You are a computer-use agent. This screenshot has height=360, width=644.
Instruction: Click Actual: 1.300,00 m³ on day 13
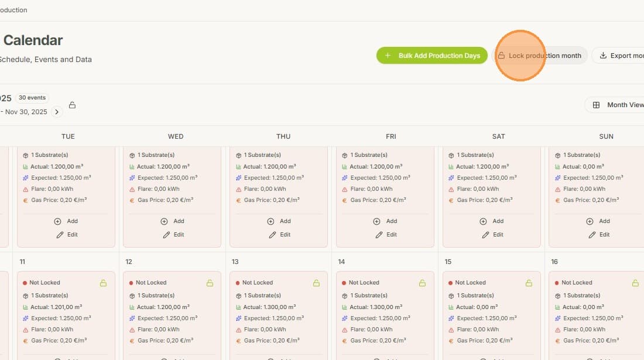[x=269, y=307]
